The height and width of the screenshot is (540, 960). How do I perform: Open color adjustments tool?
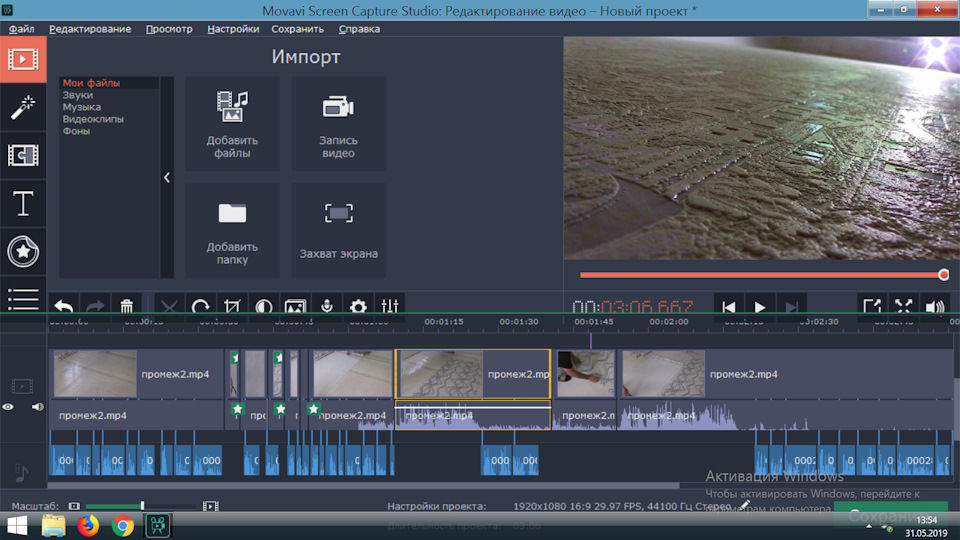point(263,307)
